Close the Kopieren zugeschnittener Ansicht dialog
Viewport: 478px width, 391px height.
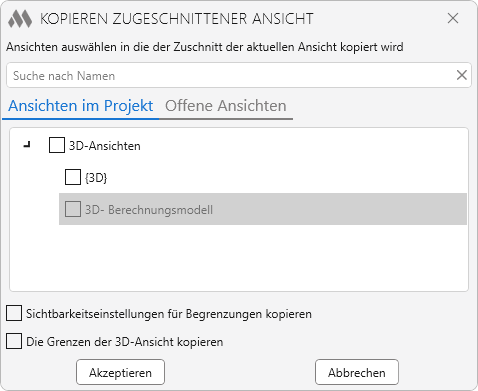[x=453, y=18]
